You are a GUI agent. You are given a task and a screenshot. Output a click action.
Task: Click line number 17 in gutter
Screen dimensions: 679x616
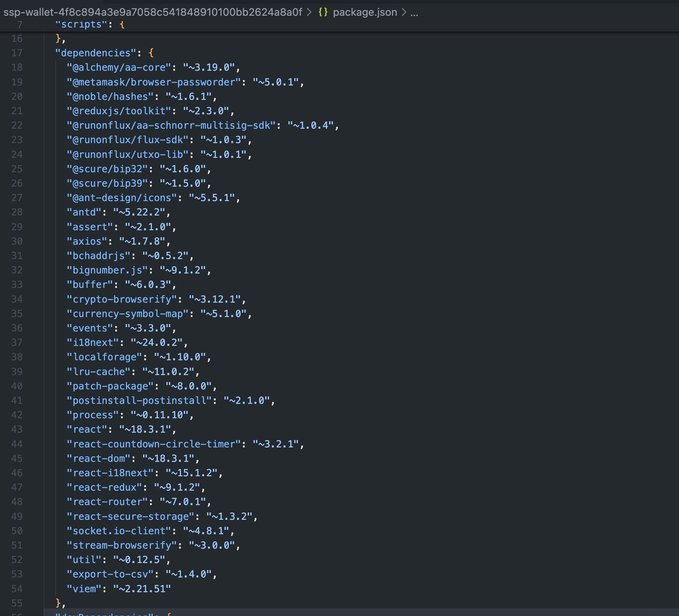pyautogui.click(x=17, y=53)
